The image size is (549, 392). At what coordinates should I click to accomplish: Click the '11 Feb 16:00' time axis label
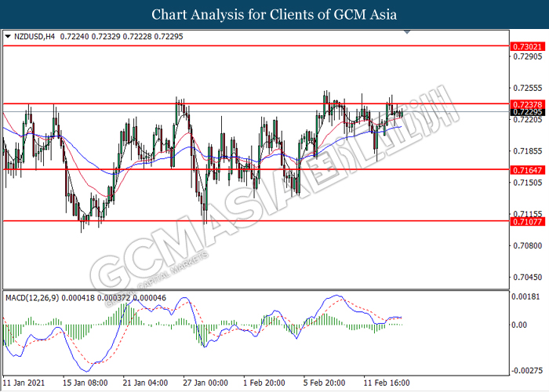tap(384, 383)
